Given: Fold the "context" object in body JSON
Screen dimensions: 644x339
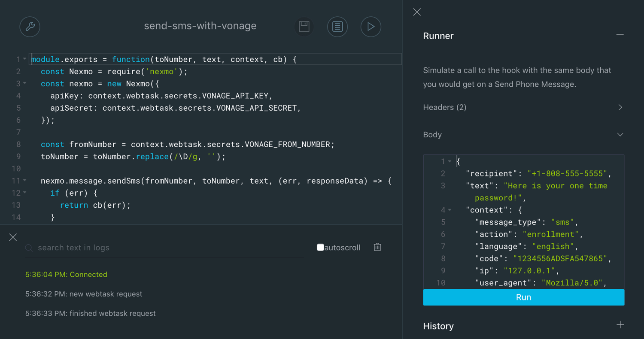Looking at the screenshot, I should tap(450, 210).
